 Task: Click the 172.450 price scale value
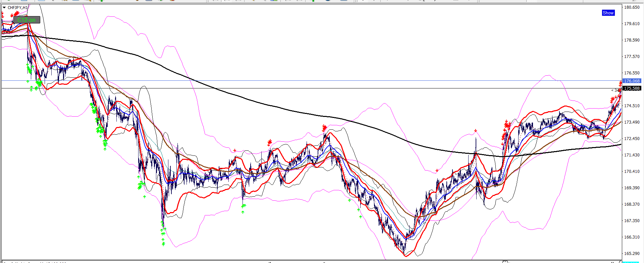tap(632, 138)
